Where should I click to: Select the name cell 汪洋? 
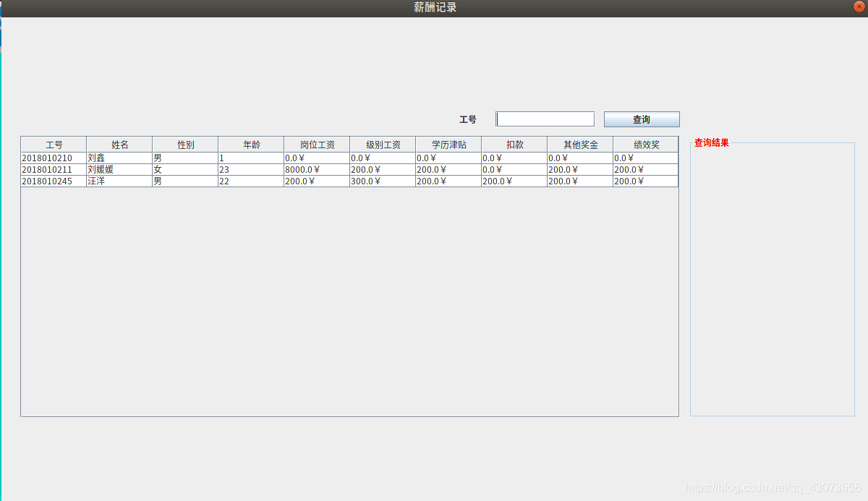119,181
